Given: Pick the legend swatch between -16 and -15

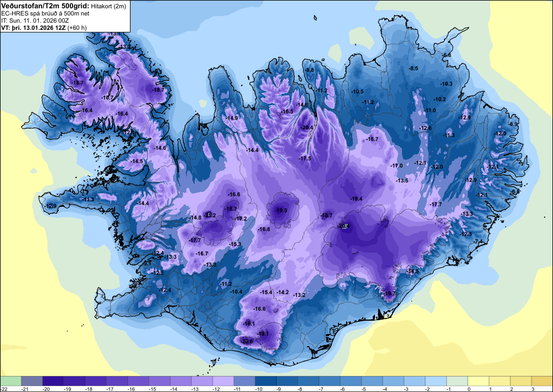Looking at the screenshot, I should click(x=138, y=381).
